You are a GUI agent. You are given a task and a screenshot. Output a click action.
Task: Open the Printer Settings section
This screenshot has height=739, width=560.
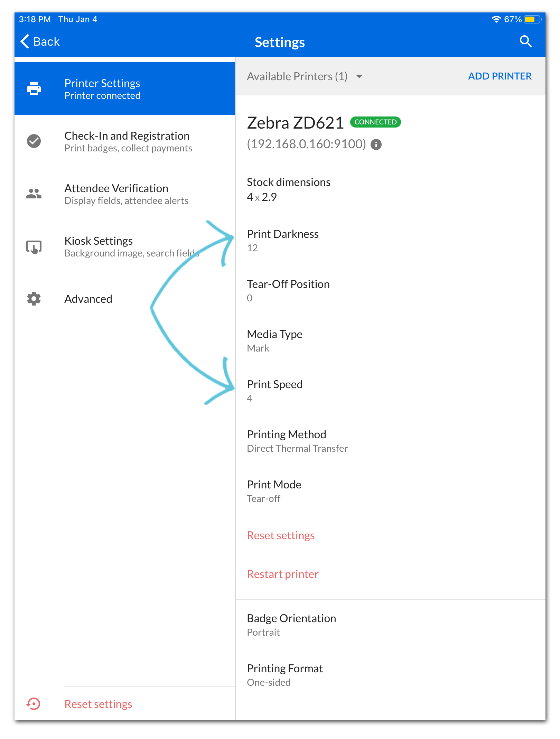125,88
